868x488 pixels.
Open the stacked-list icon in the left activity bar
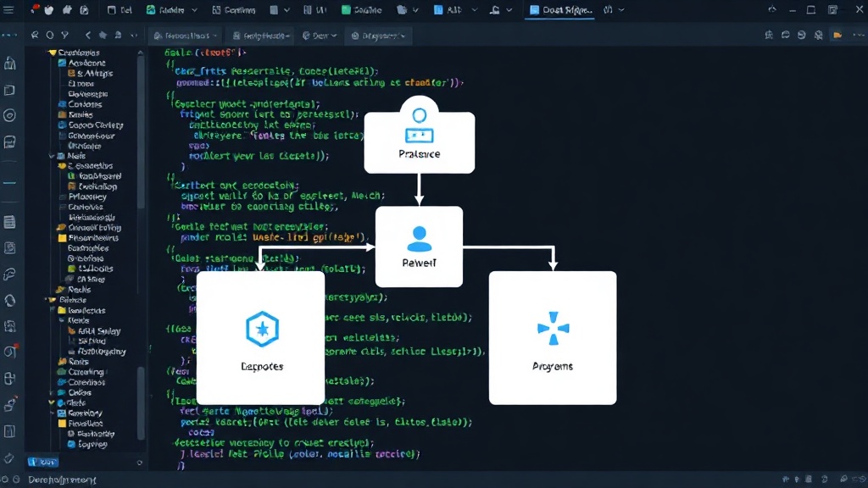(9, 223)
